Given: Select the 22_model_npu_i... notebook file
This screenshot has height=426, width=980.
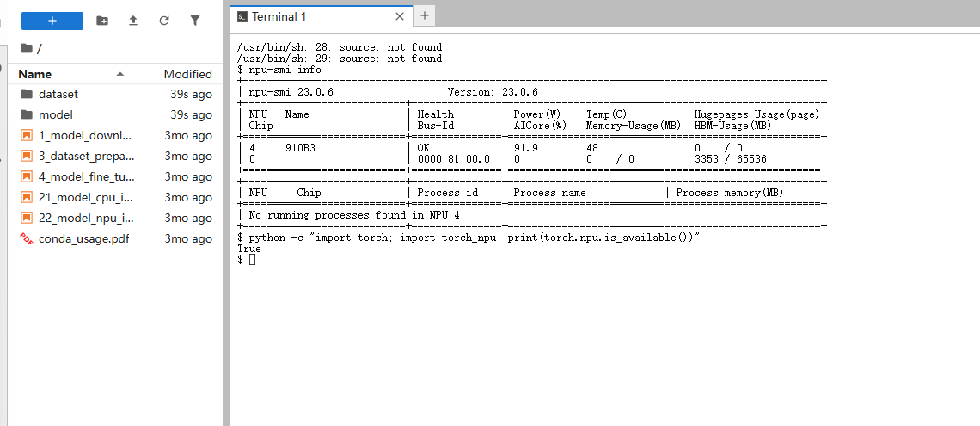Looking at the screenshot, I should click(x=116, y=219).
